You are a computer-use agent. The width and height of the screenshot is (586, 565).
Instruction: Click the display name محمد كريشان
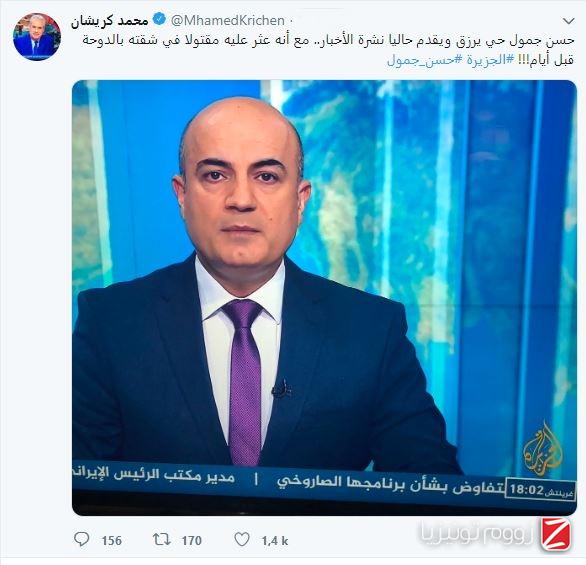(x=110, y=20)
